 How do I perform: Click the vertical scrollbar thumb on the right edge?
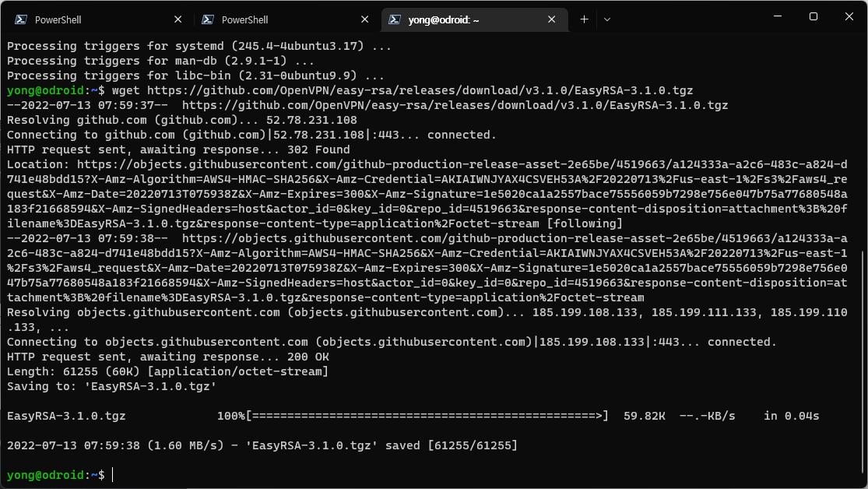864,364
